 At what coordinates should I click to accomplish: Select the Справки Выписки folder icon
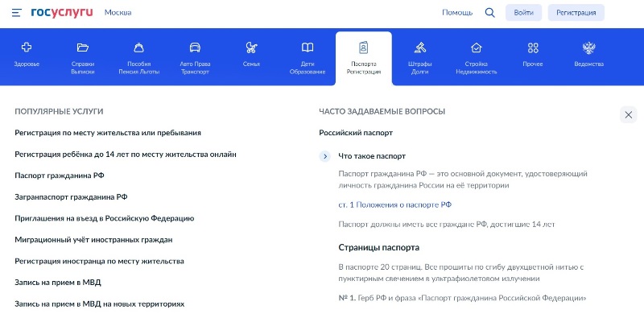(83, 48)
